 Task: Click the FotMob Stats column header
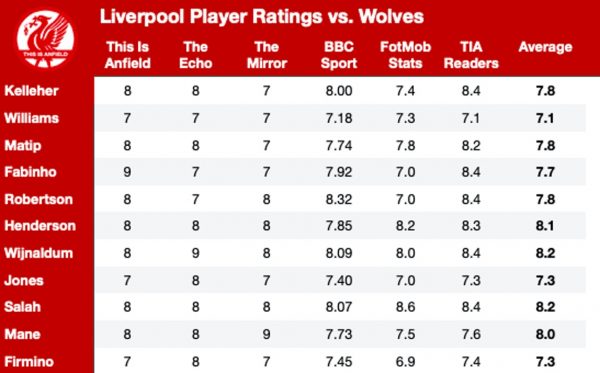pos(405,55)
